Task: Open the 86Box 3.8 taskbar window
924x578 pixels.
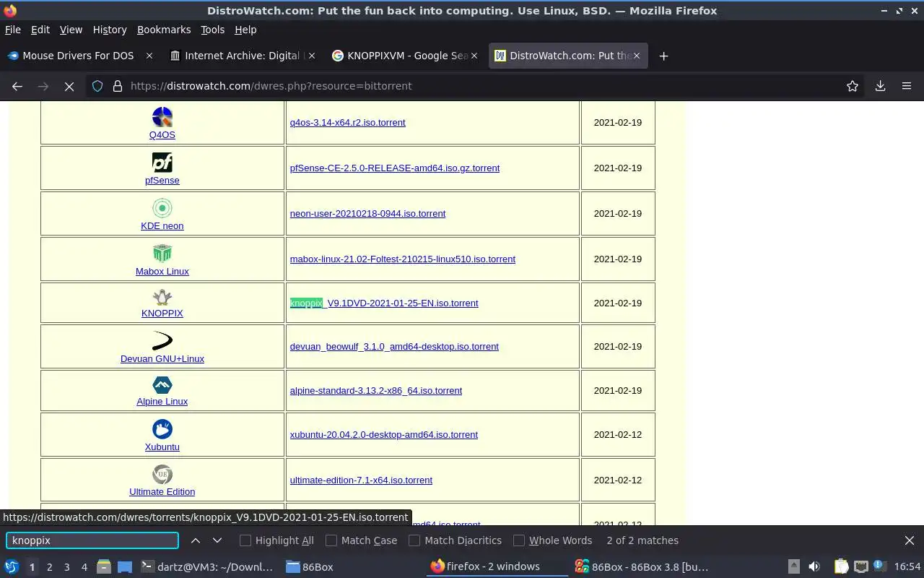Action: pos(641,567)
